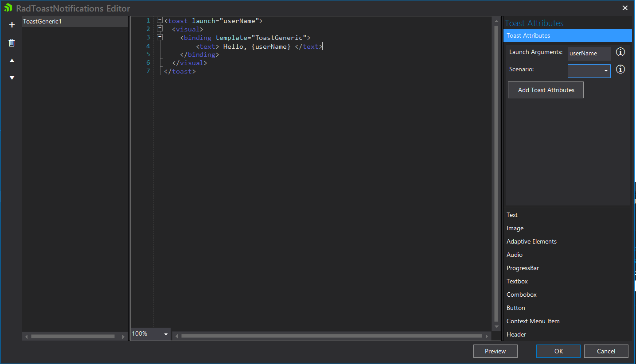
Task: Show info for Launch Arguments
Action: point(621,52)
